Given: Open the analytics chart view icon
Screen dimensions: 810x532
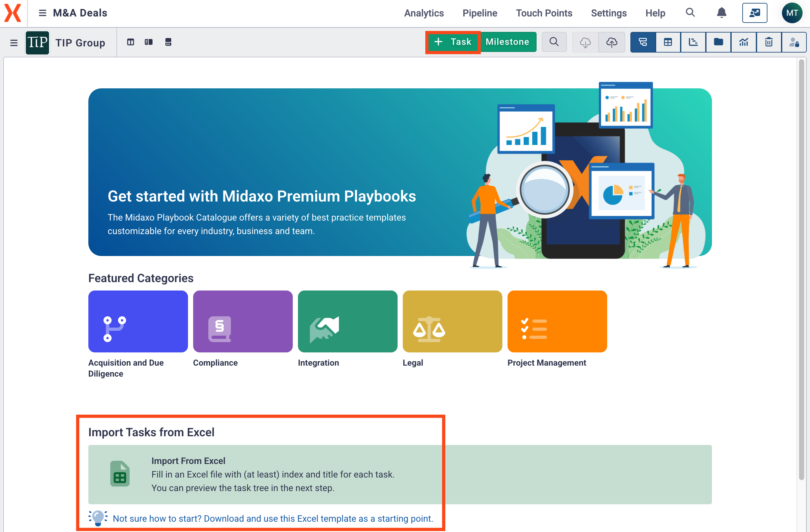Looking at the screenshot, I should (744, 42).
